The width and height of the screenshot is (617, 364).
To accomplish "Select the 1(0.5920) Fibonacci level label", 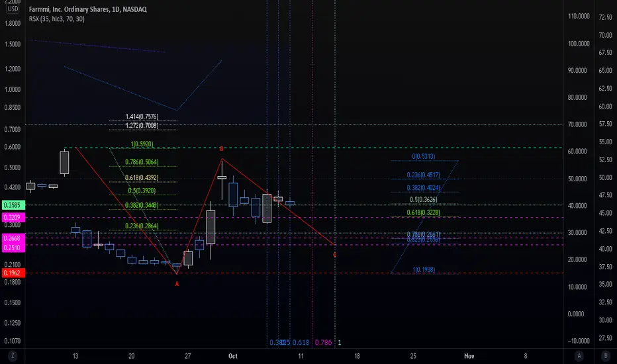I will pos(142,144).
